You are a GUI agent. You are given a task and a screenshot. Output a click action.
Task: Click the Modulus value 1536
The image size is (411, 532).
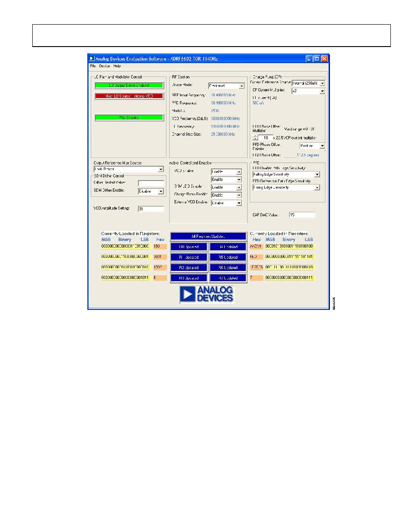(x=215, y=111)
